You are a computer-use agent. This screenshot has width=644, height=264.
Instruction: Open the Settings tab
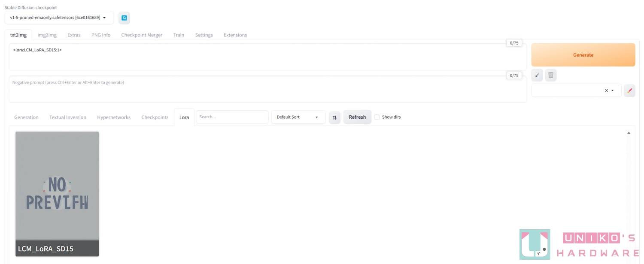204,35
